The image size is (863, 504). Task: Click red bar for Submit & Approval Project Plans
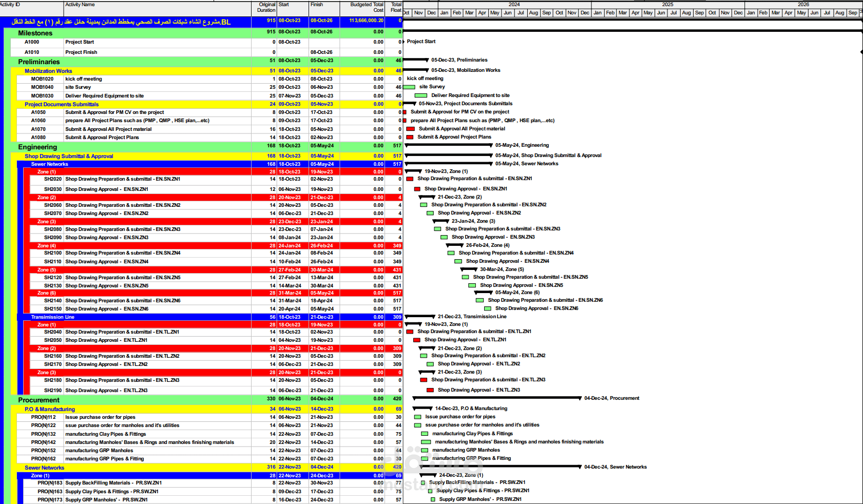tap(410, 137)
